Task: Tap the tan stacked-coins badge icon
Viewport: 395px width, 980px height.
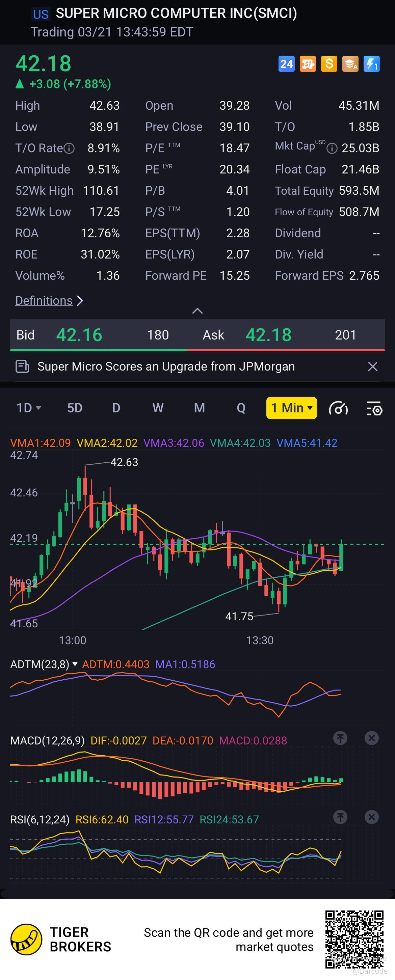Action: 350,64
